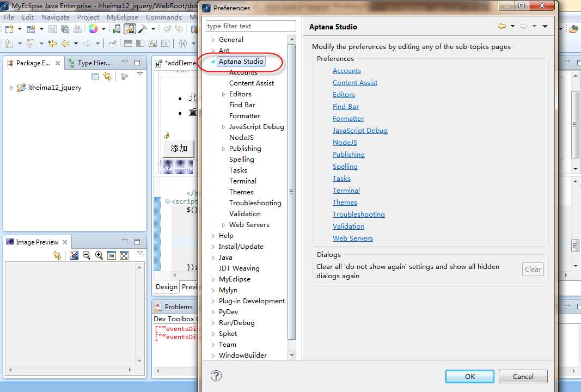Image resolution: width=581 pixels, height=392 pixels.
Task: Click the yellow Back arrow in Preferences header
Action: tap(502, 26)
